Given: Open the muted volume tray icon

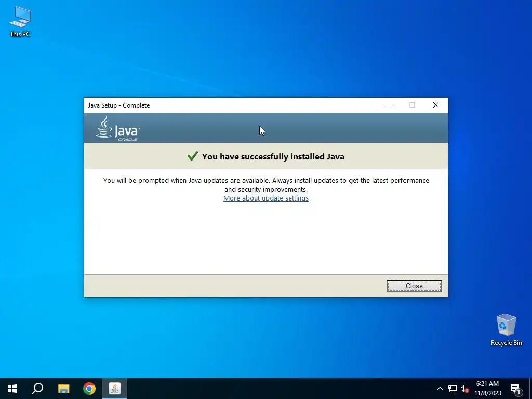Looking at the screenshot, I should (x=464, y=389).
